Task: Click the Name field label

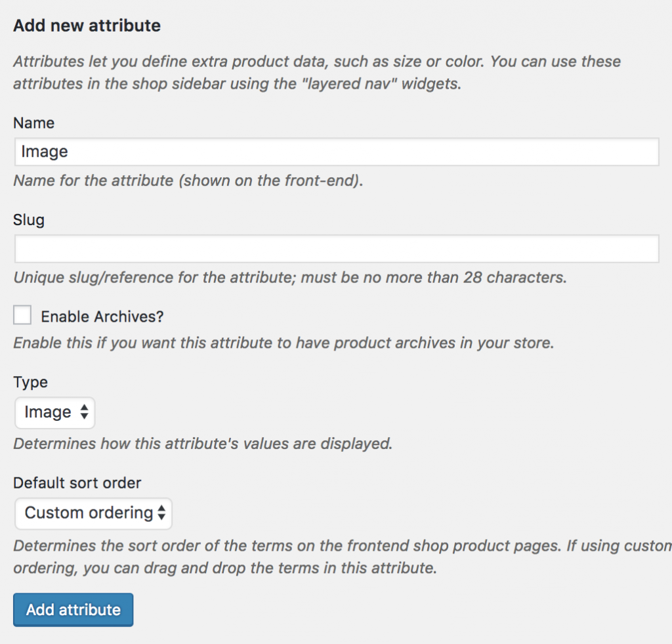Action: click(33, 123)
